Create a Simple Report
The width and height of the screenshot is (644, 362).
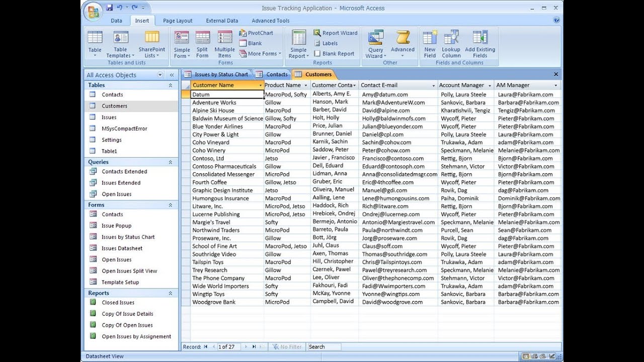pos(298,44)
